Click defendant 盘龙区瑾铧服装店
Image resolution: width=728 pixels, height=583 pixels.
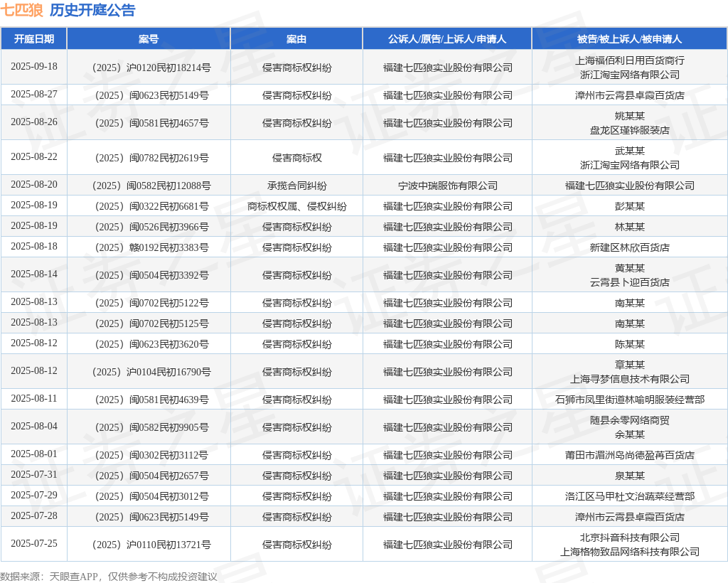(x=630, y=130)
